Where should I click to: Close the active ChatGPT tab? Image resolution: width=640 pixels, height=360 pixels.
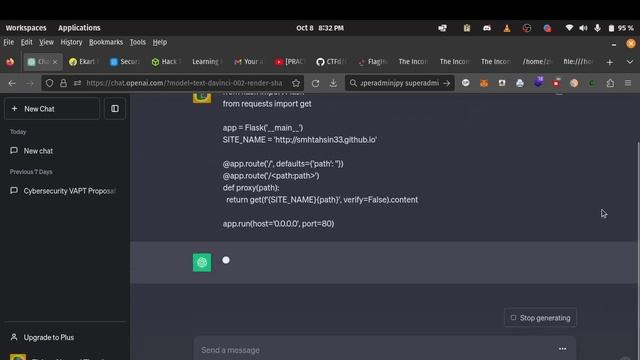click(x=55, y=62)
